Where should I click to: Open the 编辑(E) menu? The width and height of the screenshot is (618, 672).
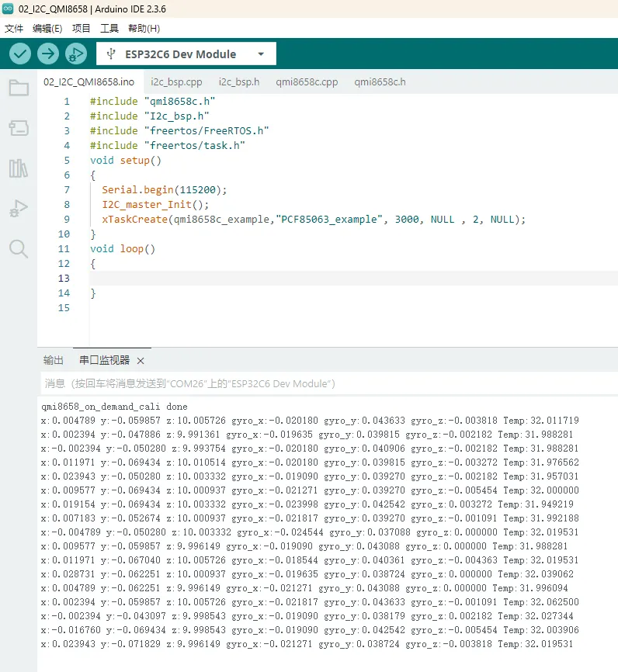pyautogui.click(x=47, y=29)
